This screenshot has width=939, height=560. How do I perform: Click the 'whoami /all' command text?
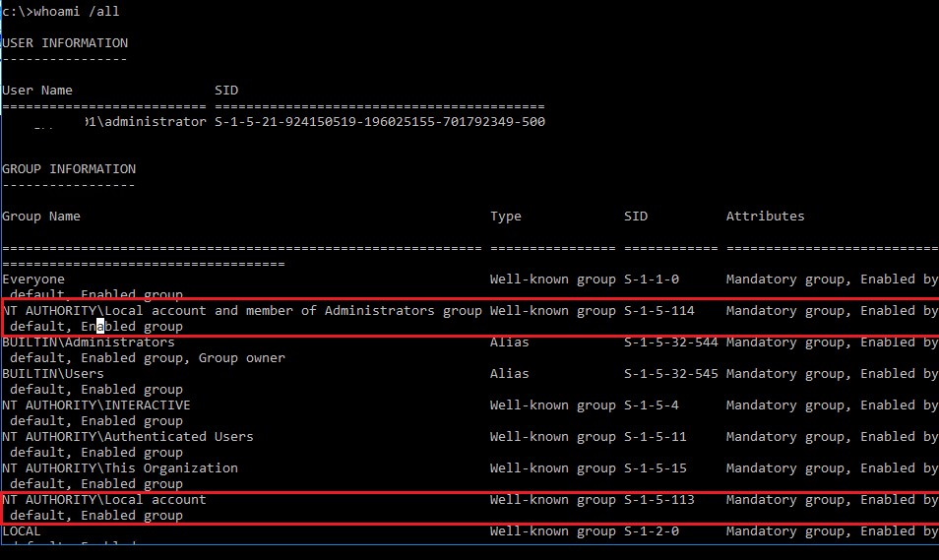point(76,12)
